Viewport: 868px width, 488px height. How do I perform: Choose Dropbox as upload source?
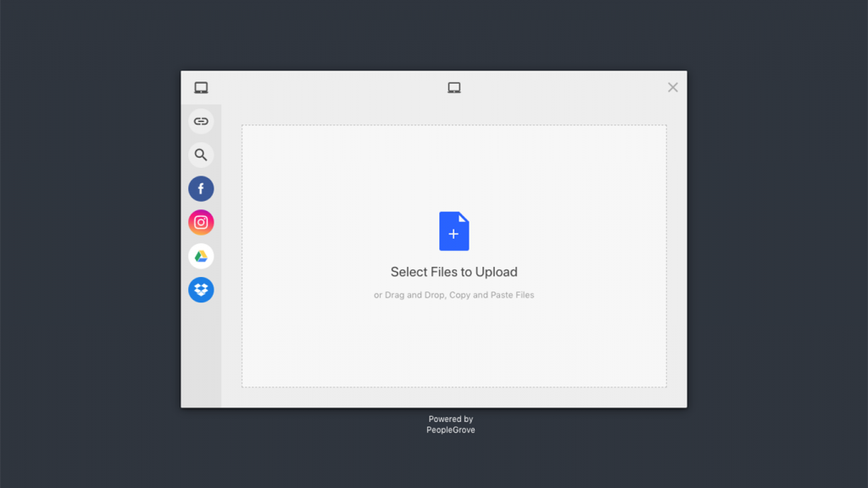(x=201, y=290)
